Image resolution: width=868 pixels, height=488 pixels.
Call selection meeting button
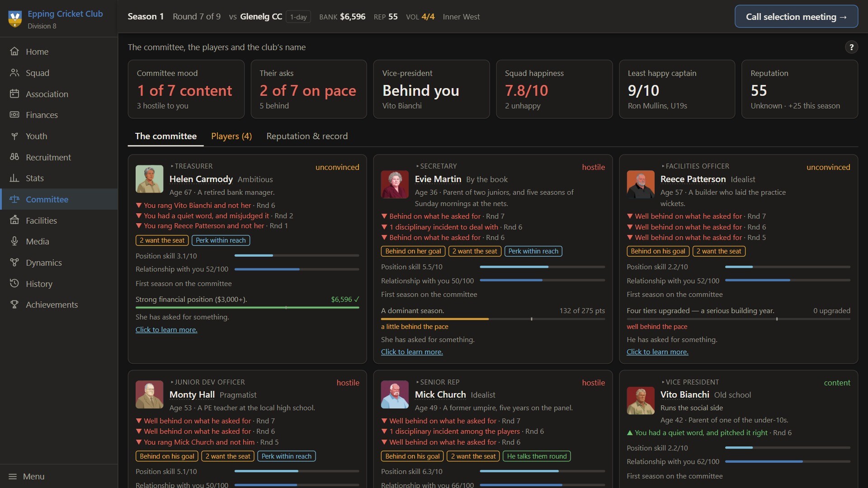tap(796, 17)
